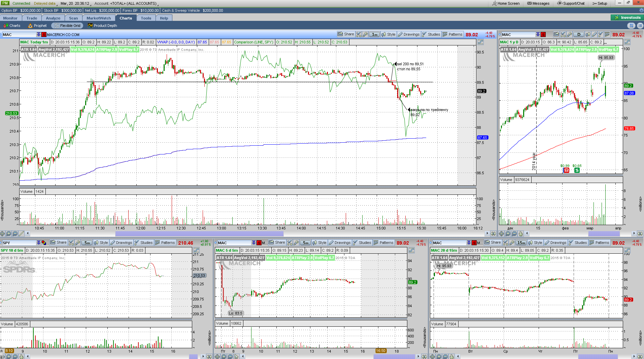Screen dimensions: 644x359
Task: Open Support/Chat from the top bar
Action: (x=571, y=3)
